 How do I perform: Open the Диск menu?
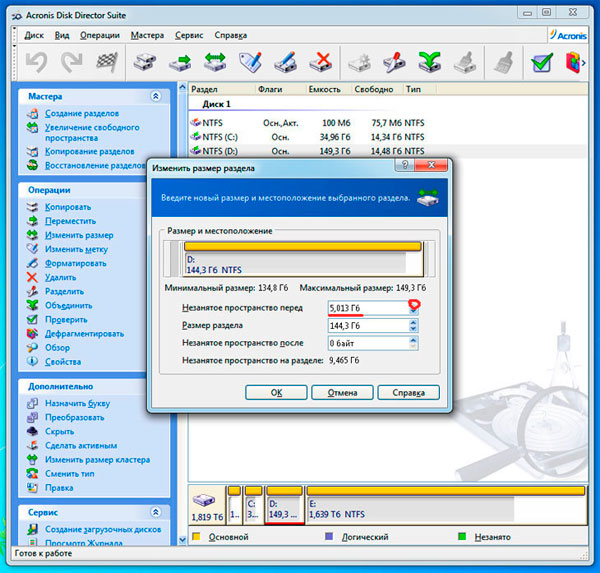click(34, 35)
